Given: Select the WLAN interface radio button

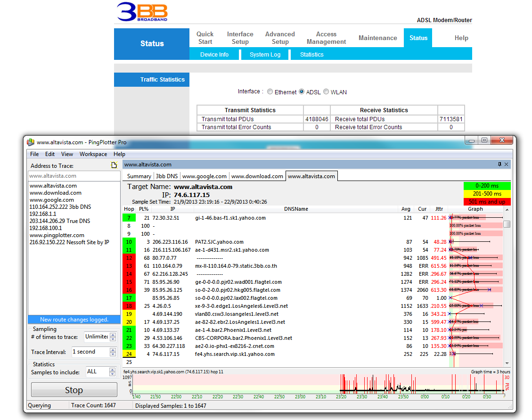Looking at the screenshot, I should [326, 92].
